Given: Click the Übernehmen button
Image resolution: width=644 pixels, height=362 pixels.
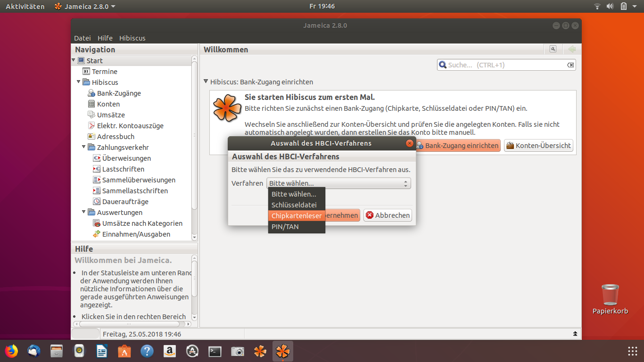Looking at the screenshot, I should (x=343, y=215).
